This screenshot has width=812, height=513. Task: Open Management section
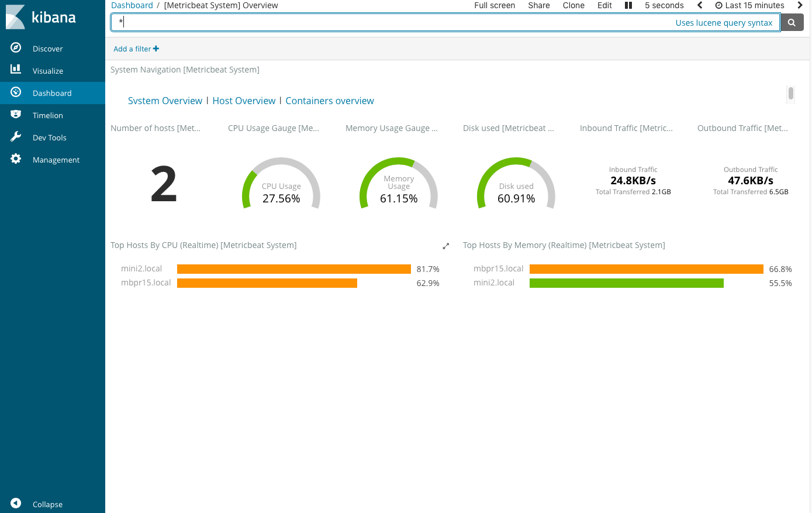(53, 160)
